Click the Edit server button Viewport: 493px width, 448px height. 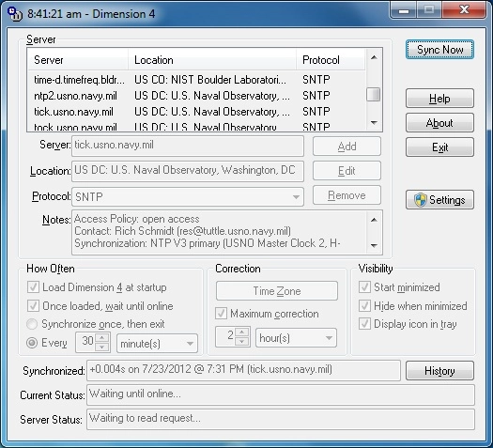pyautogui.click(x=347, y=171)
